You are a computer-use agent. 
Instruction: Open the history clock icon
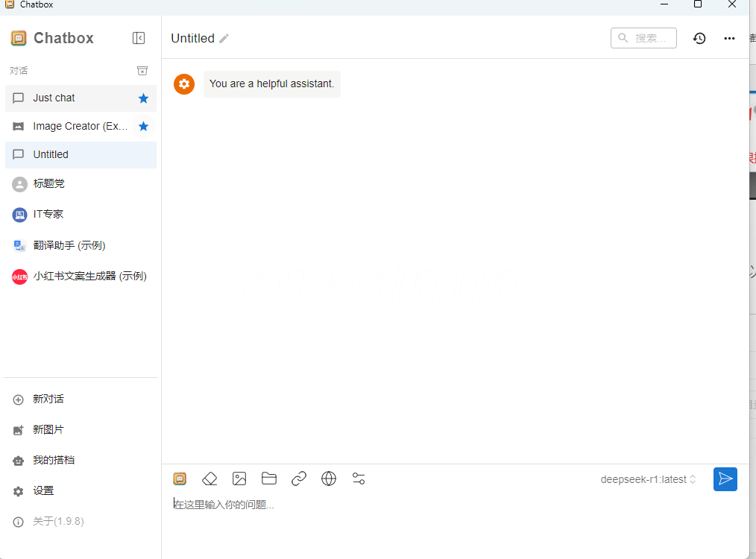click(x=699, y=38)
